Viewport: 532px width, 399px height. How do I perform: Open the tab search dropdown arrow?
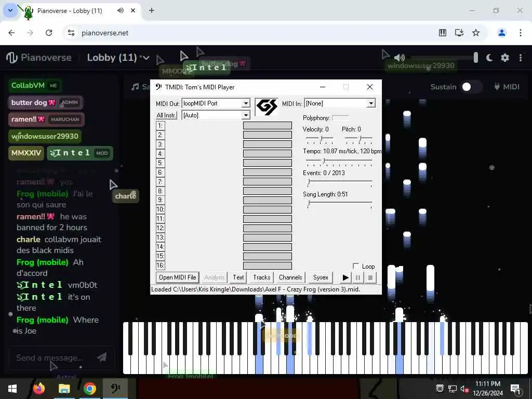[x=10, y=10]
